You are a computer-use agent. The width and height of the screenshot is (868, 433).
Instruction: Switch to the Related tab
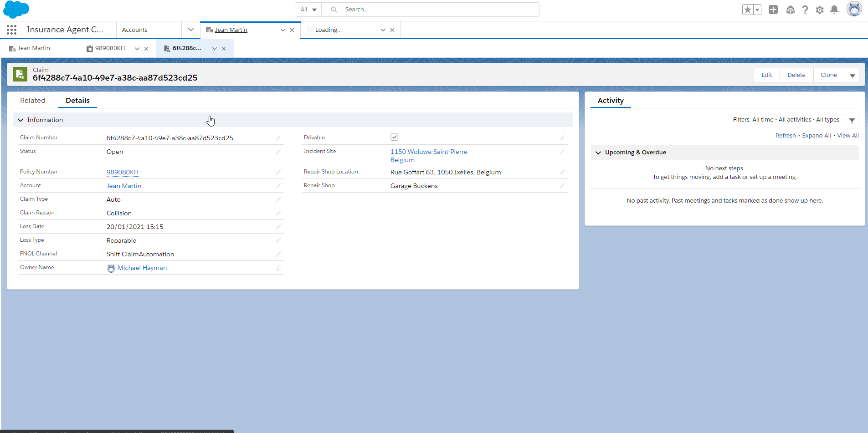pos(33,101)
